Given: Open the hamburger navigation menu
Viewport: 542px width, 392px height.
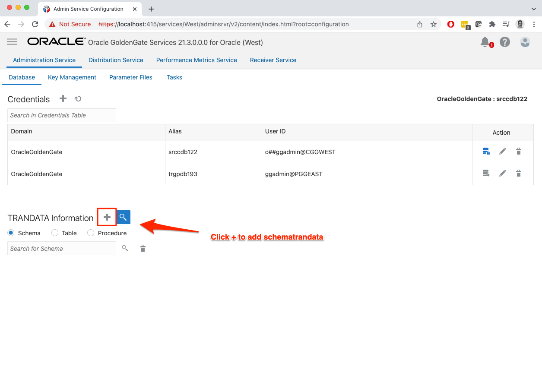Looking at the screenshot, I should pyautogui.click(x=12, y=41).
